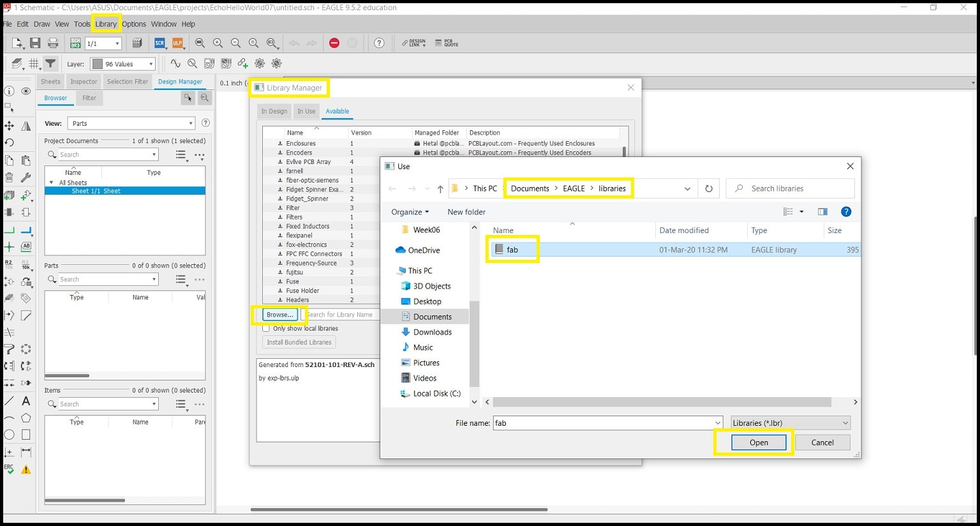Click the Open button
The image size is (980, 526).
tap(759, 442)
